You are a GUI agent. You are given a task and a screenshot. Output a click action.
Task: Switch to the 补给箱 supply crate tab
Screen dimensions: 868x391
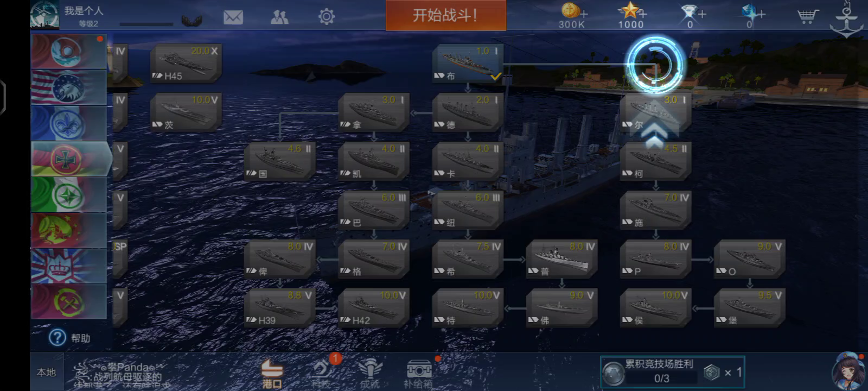point(418,374)
